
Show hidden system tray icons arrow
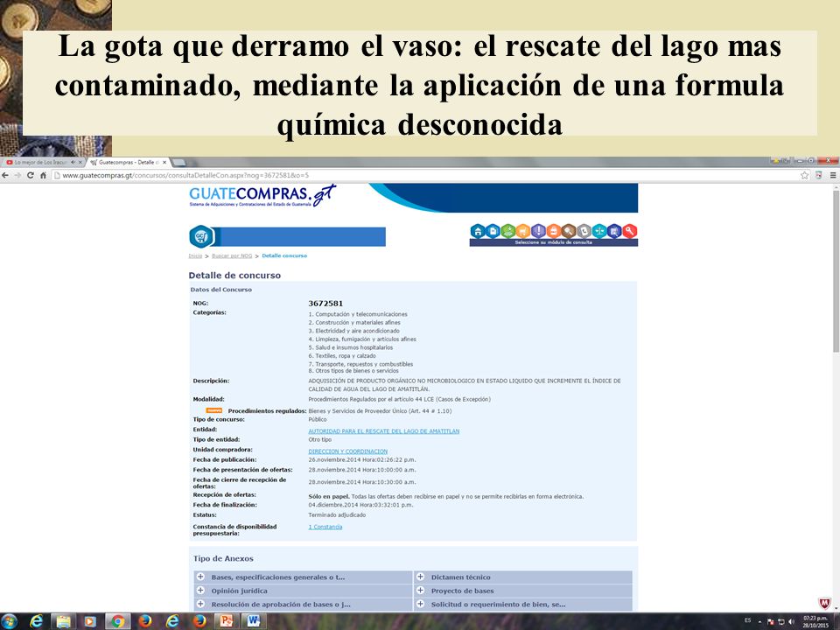pos(759,622)
